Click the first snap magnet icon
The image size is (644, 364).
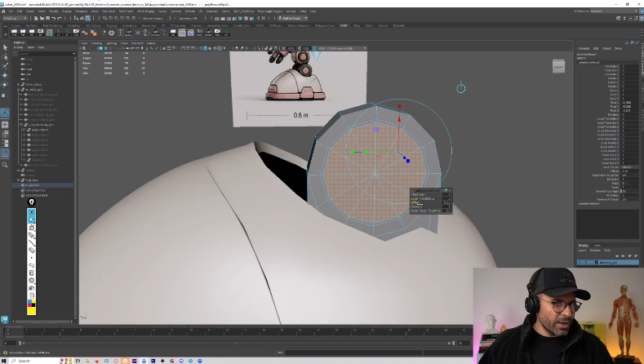[x=105, y=18]
